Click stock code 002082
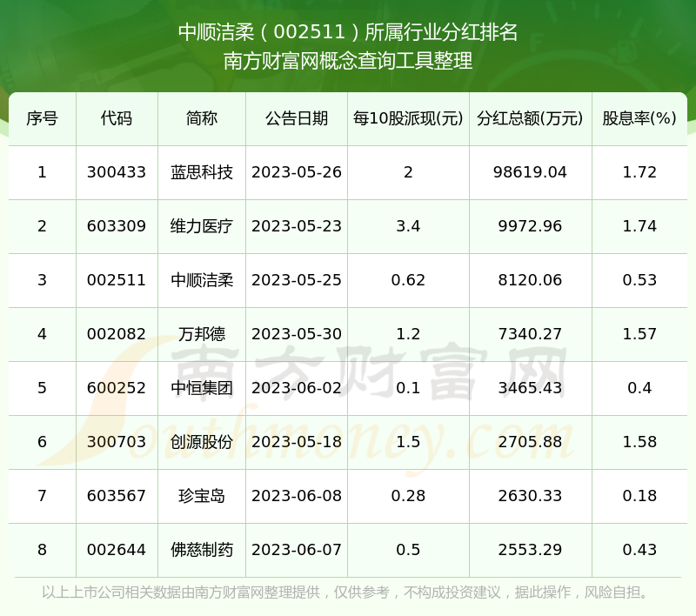The height and width of the screenshot is (616, 696). 117,334
